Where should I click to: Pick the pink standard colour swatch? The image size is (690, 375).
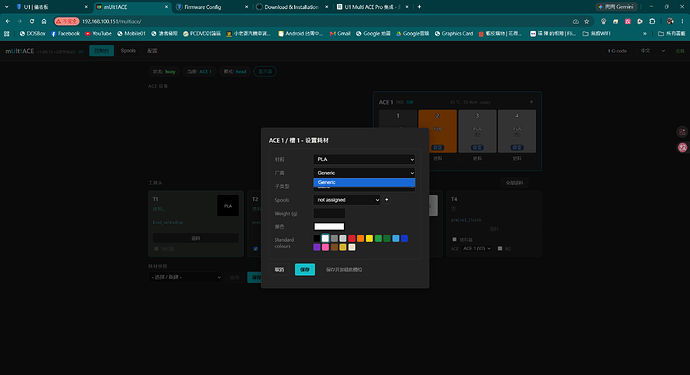coord(325,247)
